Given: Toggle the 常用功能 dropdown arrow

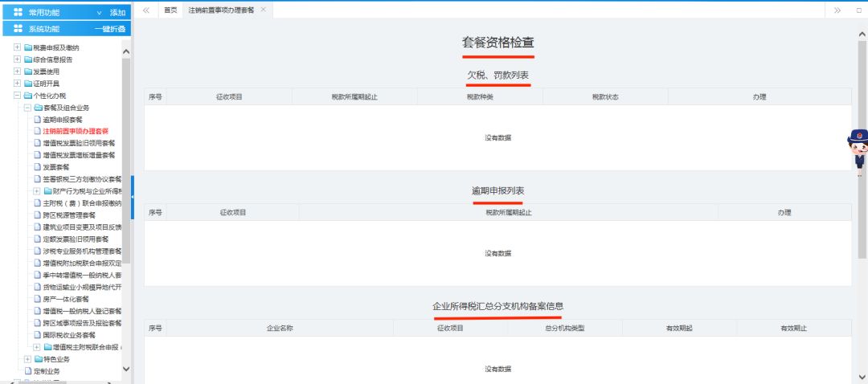Looking at the screenshot, I should point(99,13).
